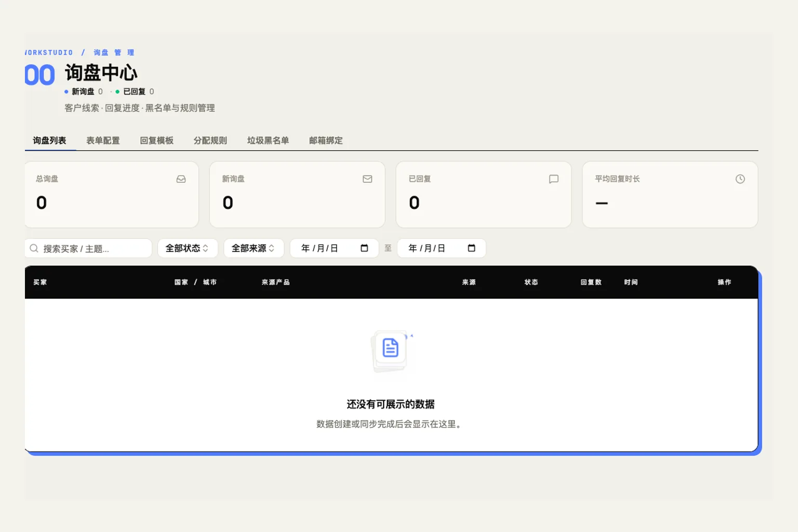Screen dimensions: 798x532
Task: Click the clock icon on 平均回复时长 card
Action: pyautogui.click(x=740, y=179)
